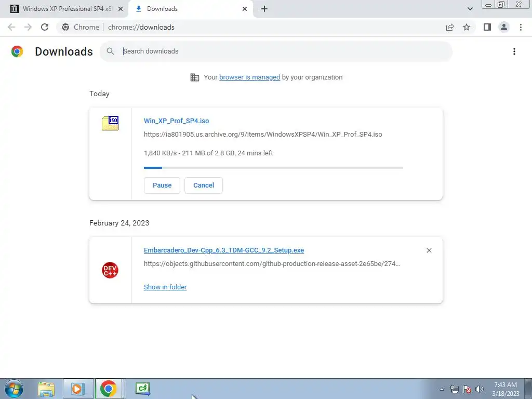Go back using the browser back arrow
Viewport: 532px width, 399px height.
(11, 27)
